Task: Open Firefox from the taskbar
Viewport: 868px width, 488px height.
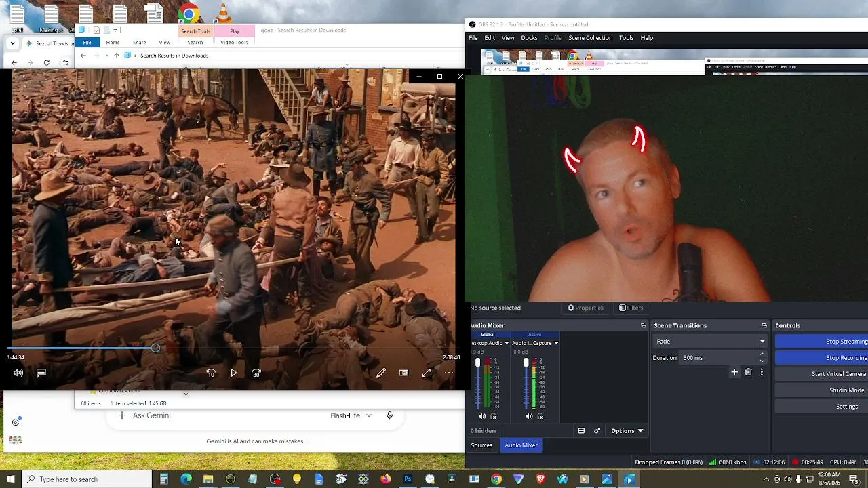Action: (x=385, y=479)
